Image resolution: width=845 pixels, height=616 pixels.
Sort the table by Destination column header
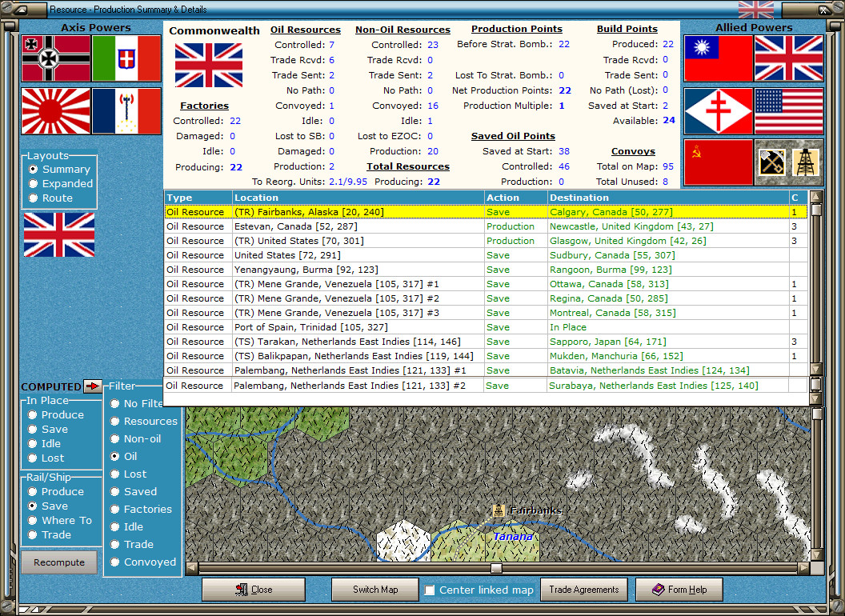point(668,198)
